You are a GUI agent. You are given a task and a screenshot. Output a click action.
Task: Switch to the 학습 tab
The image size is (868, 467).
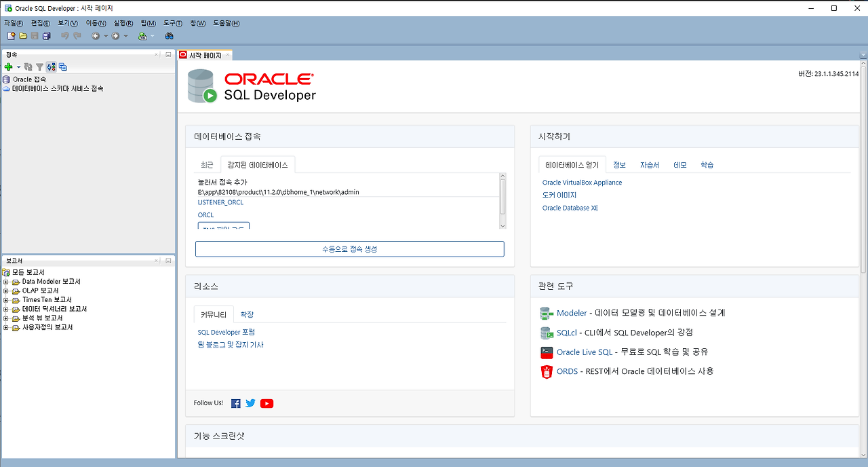tap(707, 165)
